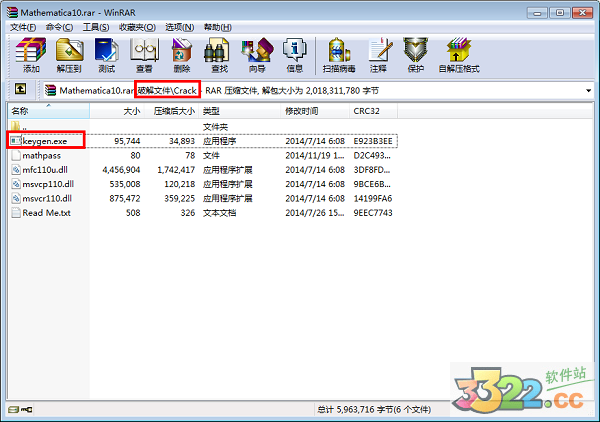Open the View (查看) toolbar icon

(144, 50)
